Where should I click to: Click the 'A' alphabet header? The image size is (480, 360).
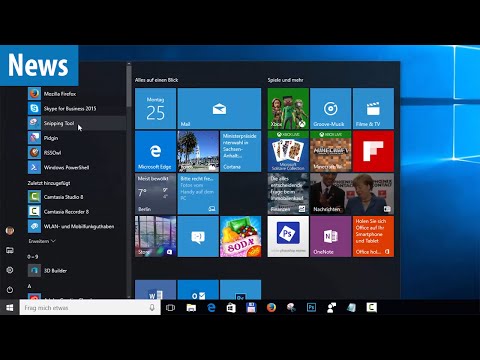(x=29, y=286)
